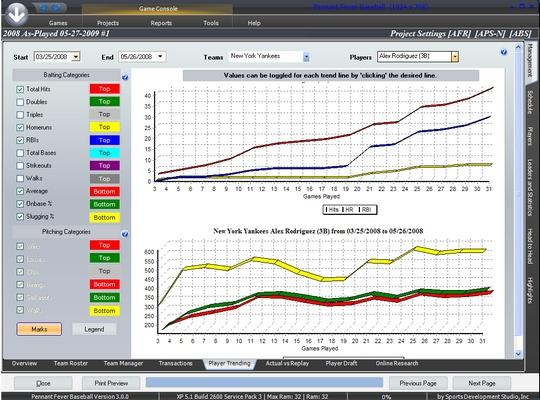Click the blue progress bar at bottom
Viewport: 540px width, 400px height.
tap(264, 382)
